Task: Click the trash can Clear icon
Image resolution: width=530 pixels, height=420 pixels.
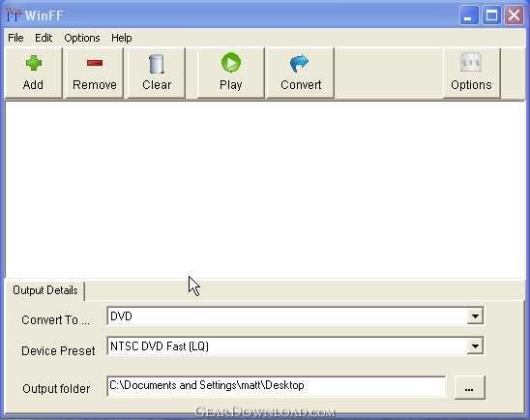Action: [157, 64]
